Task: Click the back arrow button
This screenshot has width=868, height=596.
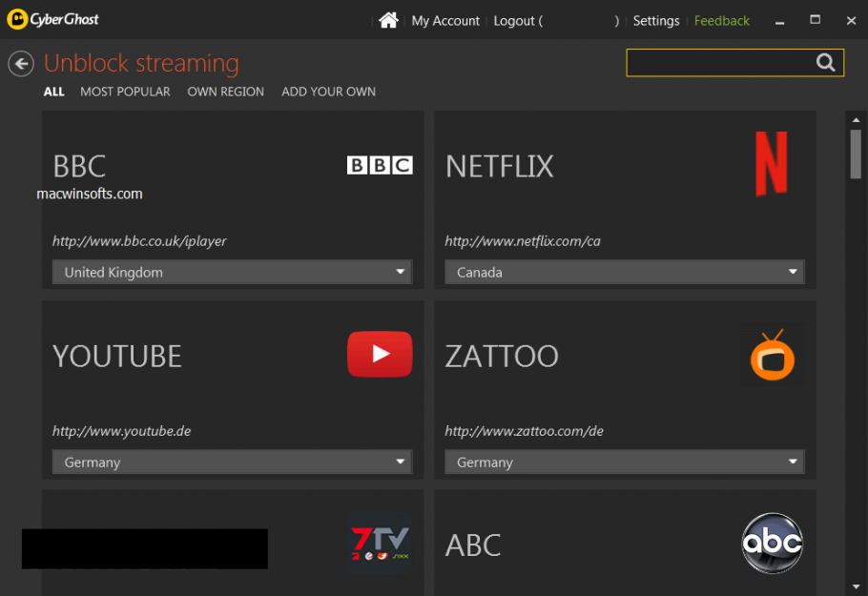Action: click(21, 64)
